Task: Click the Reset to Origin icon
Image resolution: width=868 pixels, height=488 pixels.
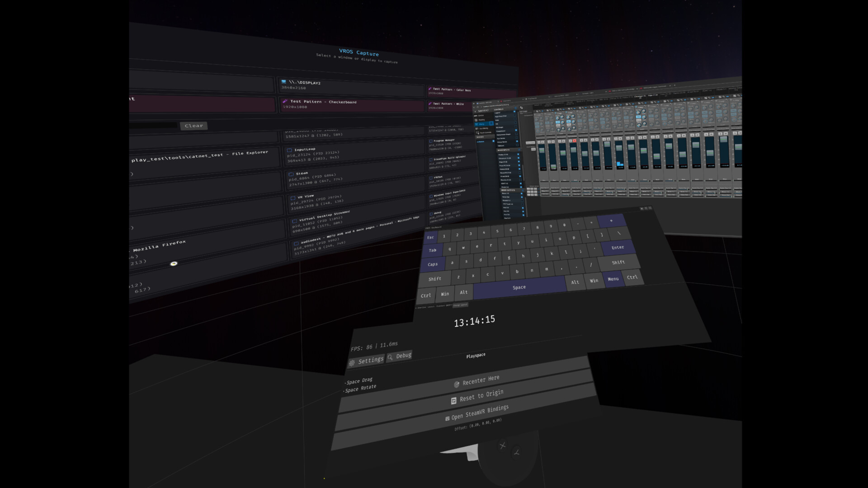Action: (x=453, y=401)
